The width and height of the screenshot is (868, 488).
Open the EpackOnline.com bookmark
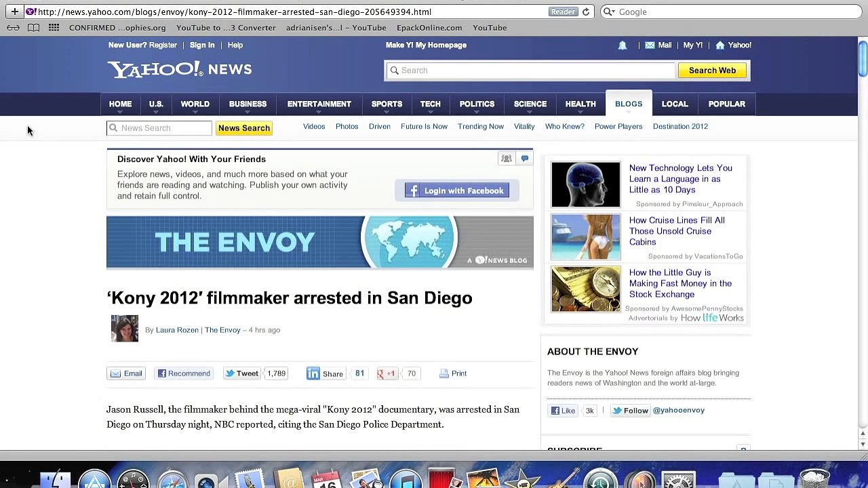429,28
